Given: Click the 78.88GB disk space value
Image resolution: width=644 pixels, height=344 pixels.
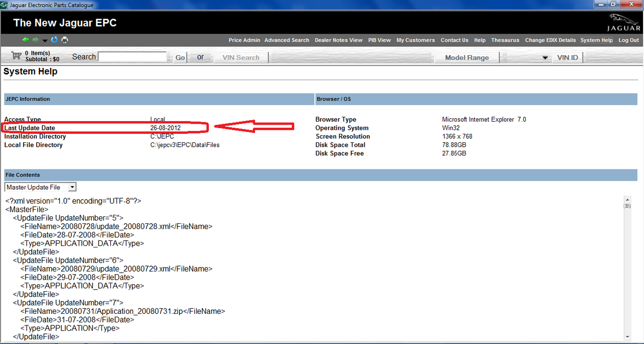Looking at the screenshot, I should (x=454, y=145).
